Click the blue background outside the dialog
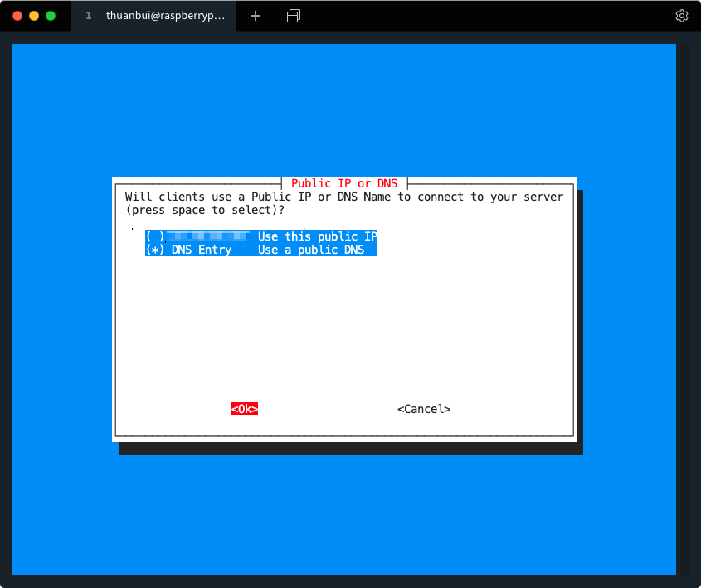This screenshot has height=588, width=701. 348,514
